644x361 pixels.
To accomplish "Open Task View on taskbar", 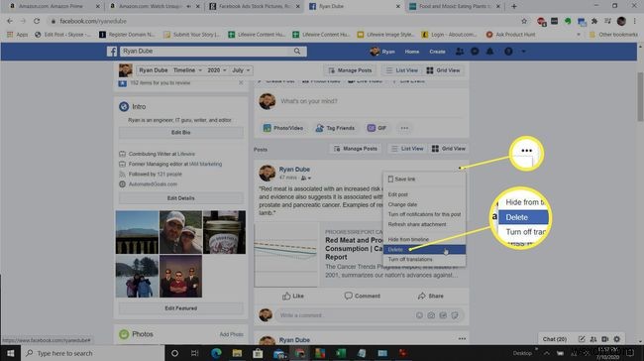I will click(194, 353).
